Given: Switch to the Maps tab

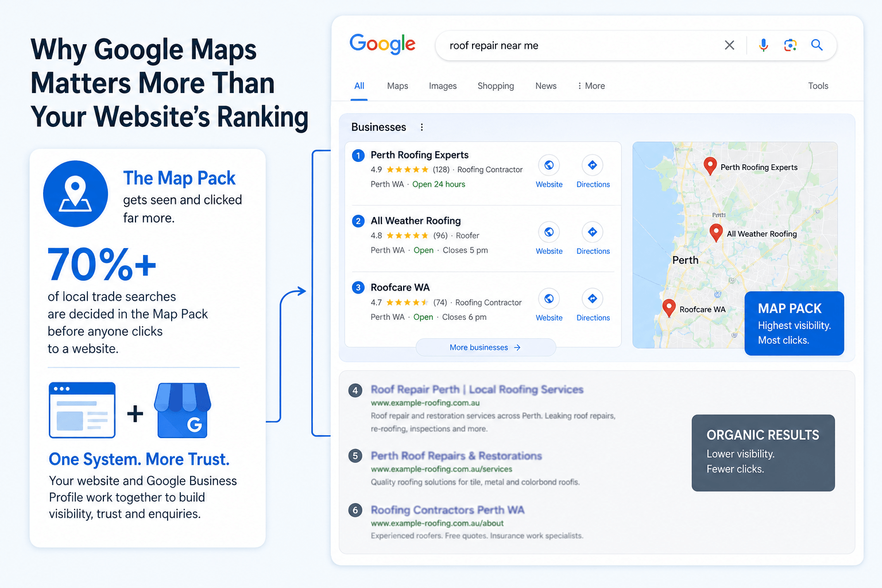Looking at the screenshot, I should coord(397,86).
